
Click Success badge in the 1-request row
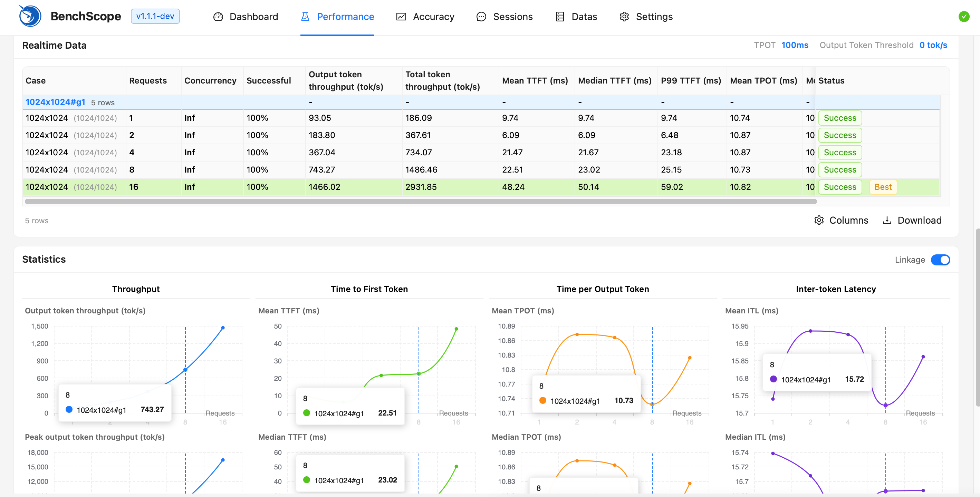pyautogui.click(x=839, y=118)
